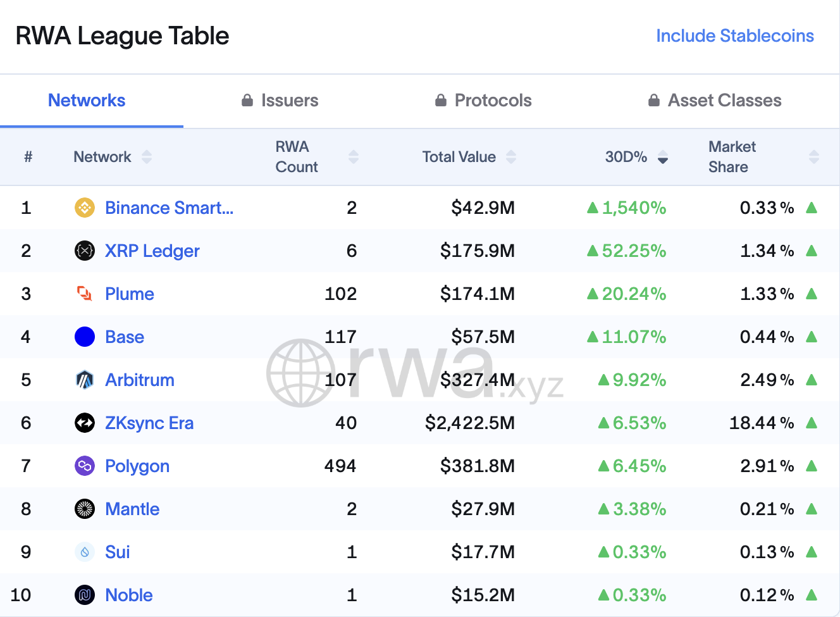Click the Polygon purple logo icon

tap(85, 466)
